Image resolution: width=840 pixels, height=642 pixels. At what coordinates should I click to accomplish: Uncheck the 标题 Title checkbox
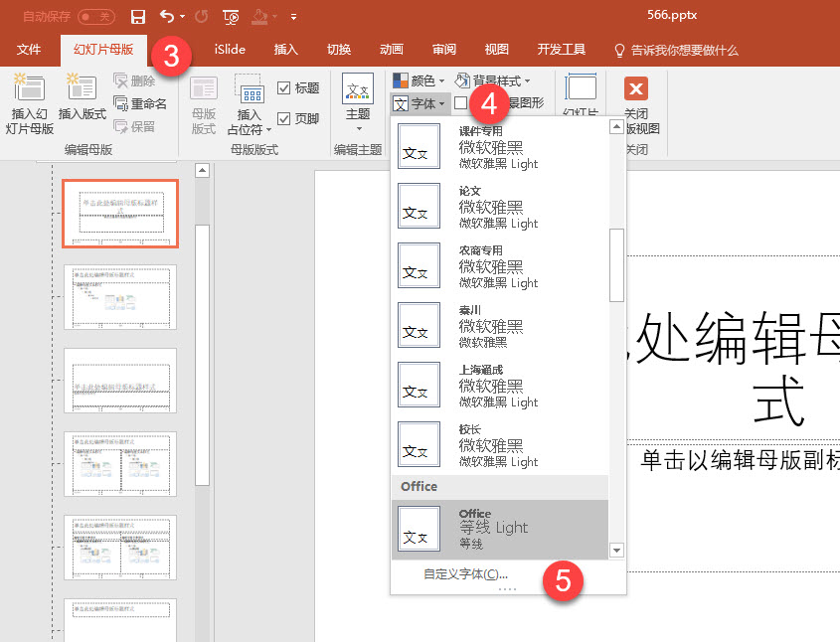click(x=284, y=87)
